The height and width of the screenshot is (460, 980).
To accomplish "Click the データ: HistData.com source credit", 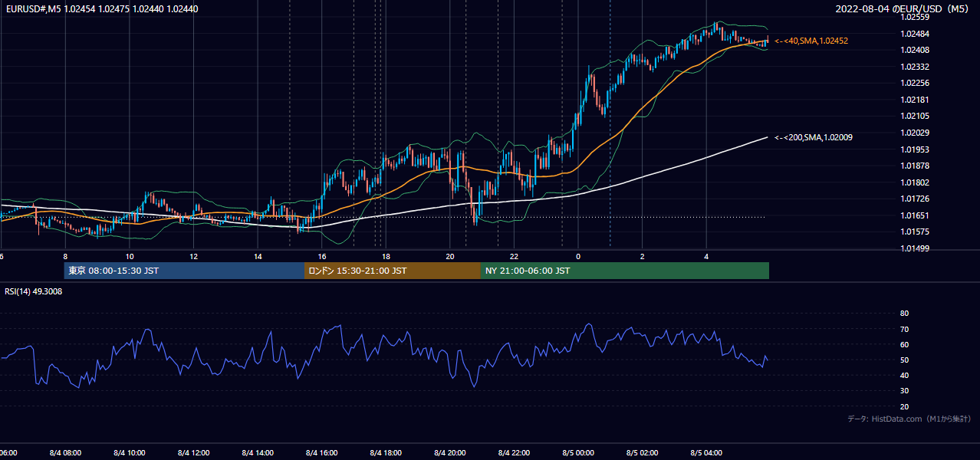I will coord(909,419).
